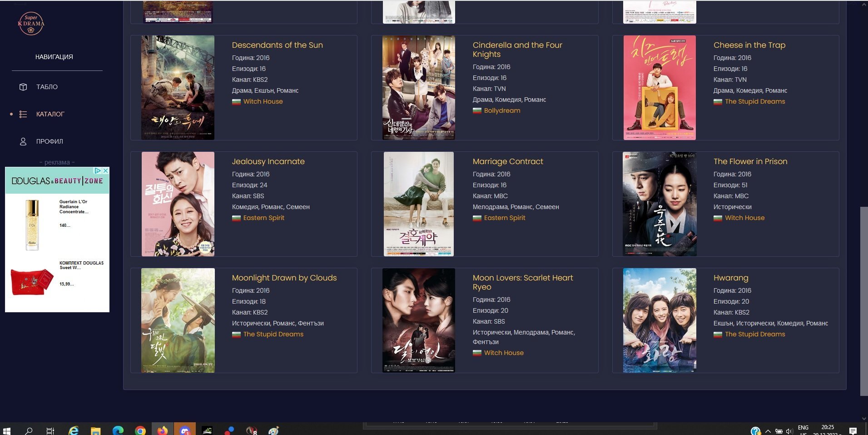Open ТАБЛО from the sidebar navigation

[x=47, y=87]
